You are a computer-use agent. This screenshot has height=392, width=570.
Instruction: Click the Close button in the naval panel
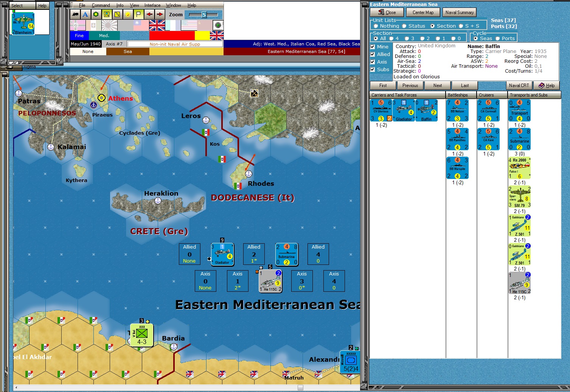point(387,12)
